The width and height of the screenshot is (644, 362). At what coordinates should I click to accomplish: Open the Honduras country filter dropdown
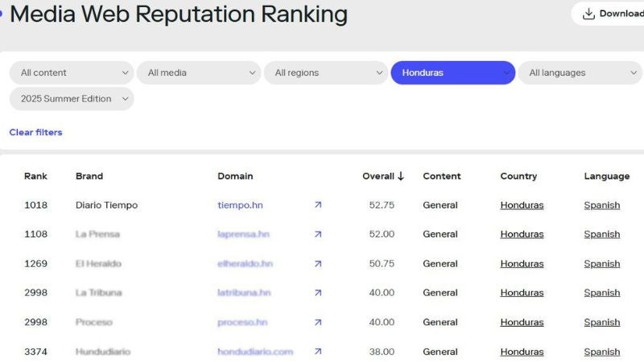(x=453, y=72)
